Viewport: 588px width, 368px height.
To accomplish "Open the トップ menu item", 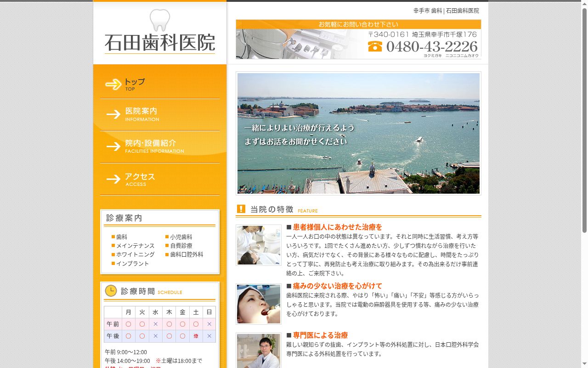I will pyautogui.click(x=160, y=83).
